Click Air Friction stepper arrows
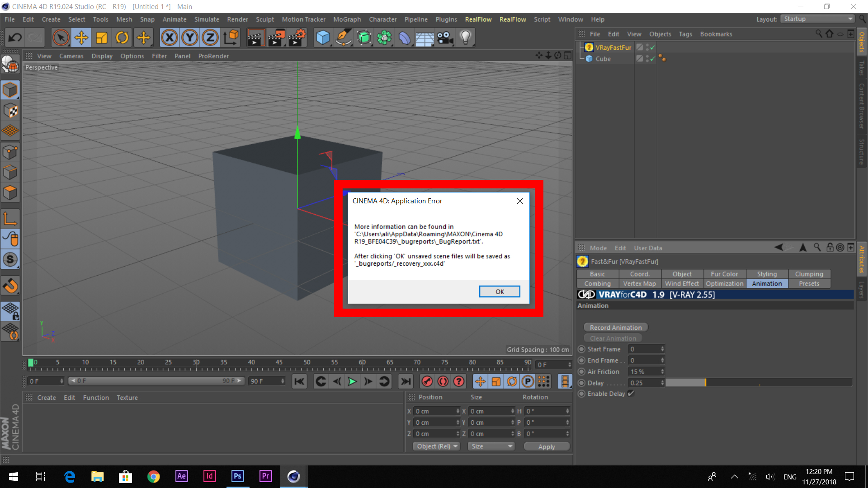Viewport: 868px width, 488px height. click(x=662, y=371)
